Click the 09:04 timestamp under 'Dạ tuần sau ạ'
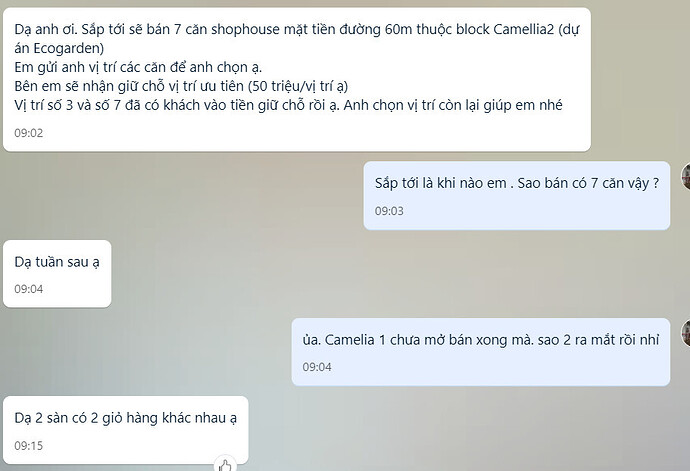The height and width of the screenshot is (471, 690). [29, 289]
